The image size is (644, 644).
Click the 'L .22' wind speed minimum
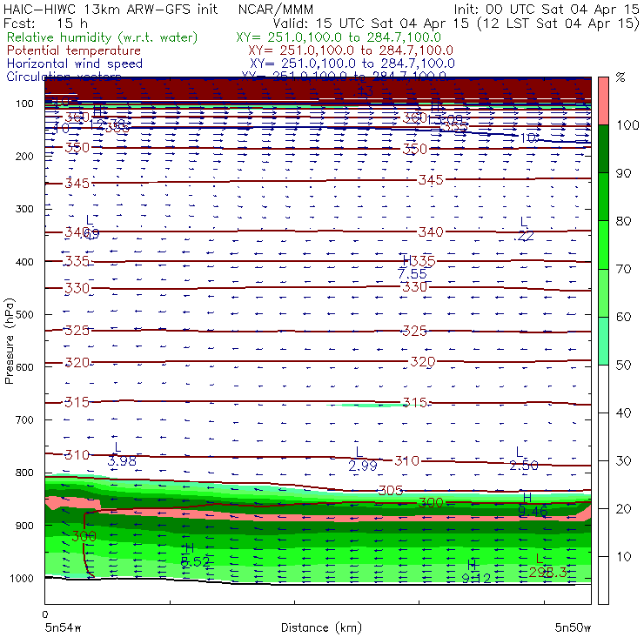point(524,229)
